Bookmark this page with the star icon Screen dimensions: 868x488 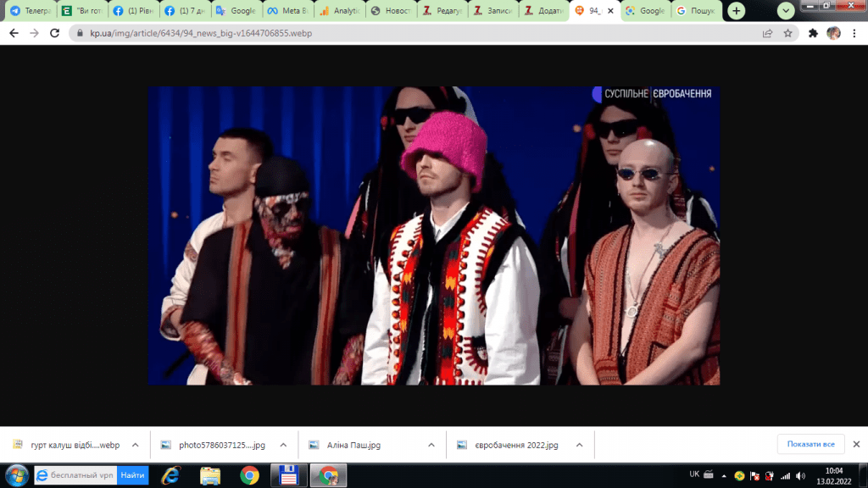(787, 33)
